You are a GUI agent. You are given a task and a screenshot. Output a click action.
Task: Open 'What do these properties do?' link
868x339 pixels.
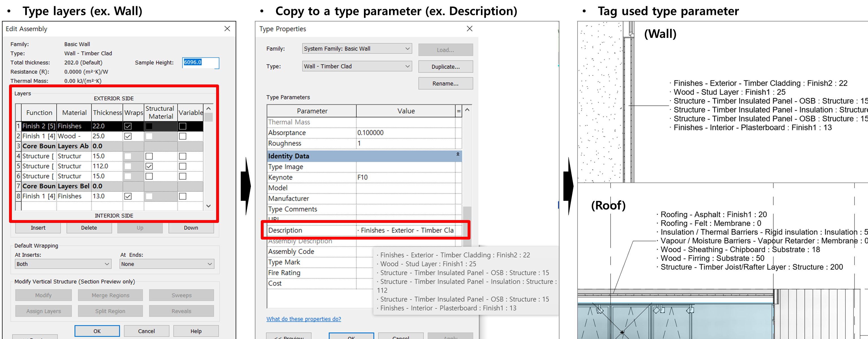coord(303,319)
